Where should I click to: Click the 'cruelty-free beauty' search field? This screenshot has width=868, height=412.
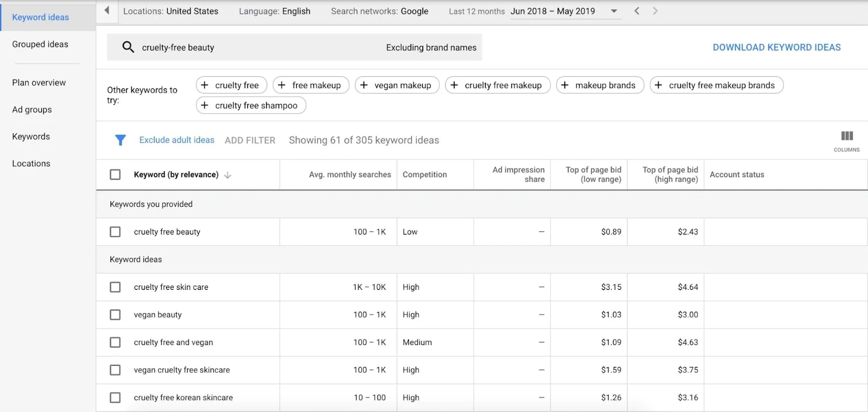tap(244, 48)
